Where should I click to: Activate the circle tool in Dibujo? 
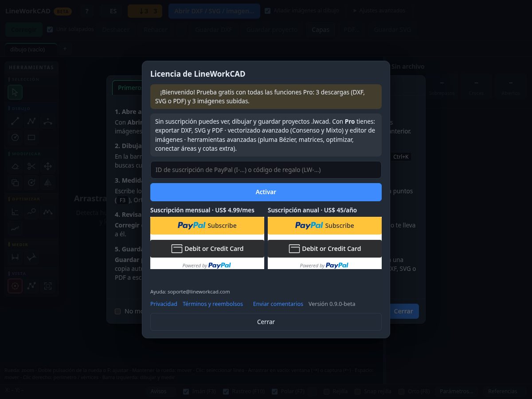point(15,137)
